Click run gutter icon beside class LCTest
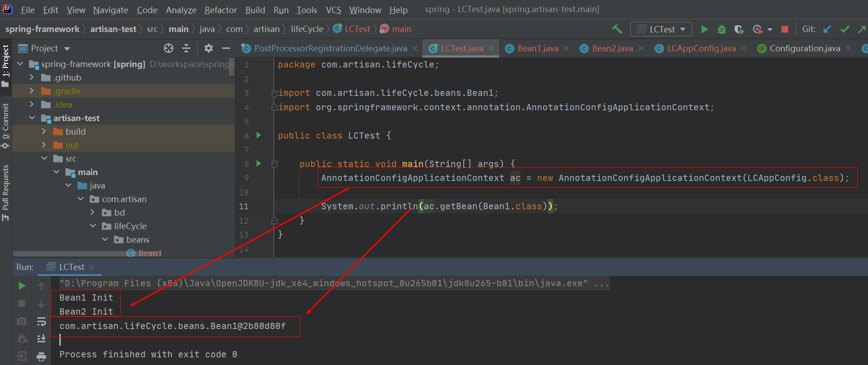The image size is (868, 365). pyautogui.click(x=259, y=135)
